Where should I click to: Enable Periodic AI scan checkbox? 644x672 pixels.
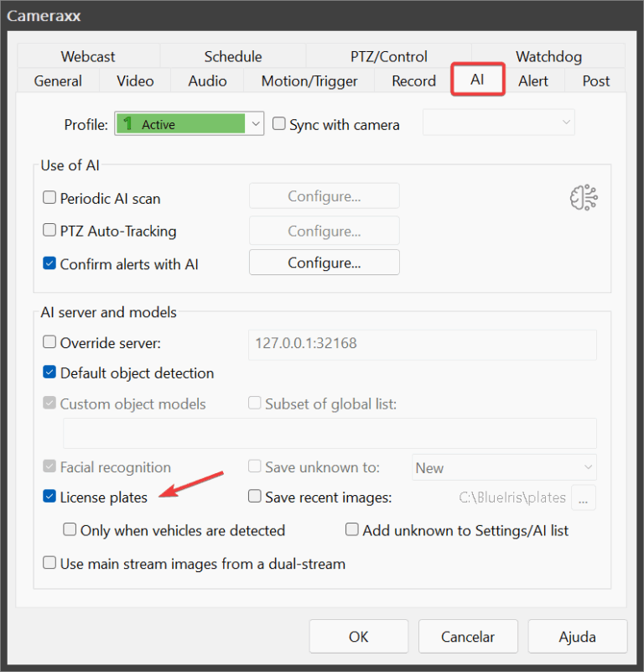point(50,199)
